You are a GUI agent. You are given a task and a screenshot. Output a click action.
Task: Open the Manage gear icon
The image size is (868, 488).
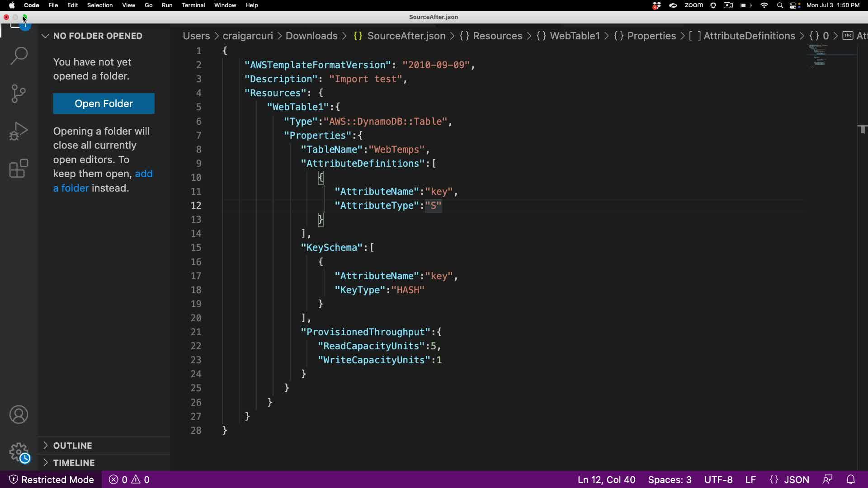click(19, 452)
